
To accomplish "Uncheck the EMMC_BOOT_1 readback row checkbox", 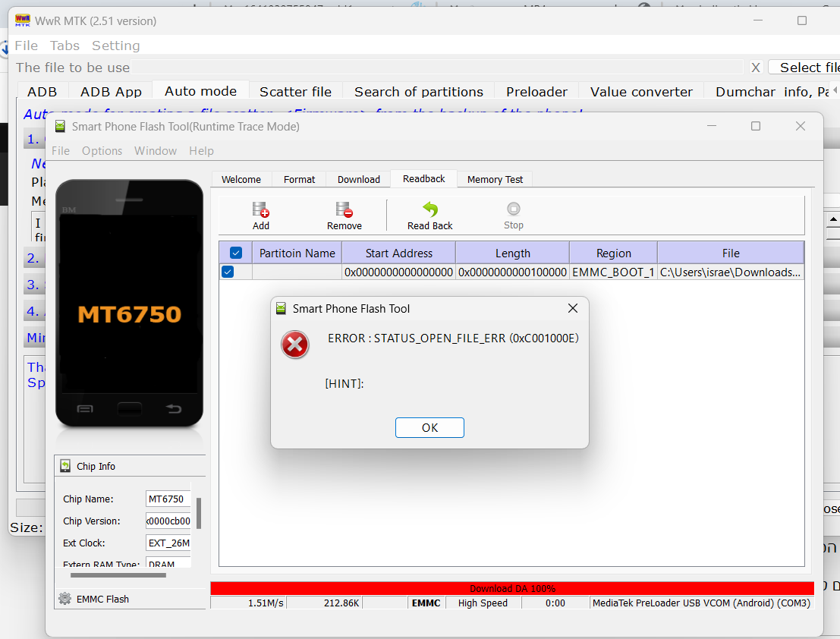I will [x=228, y=272].
